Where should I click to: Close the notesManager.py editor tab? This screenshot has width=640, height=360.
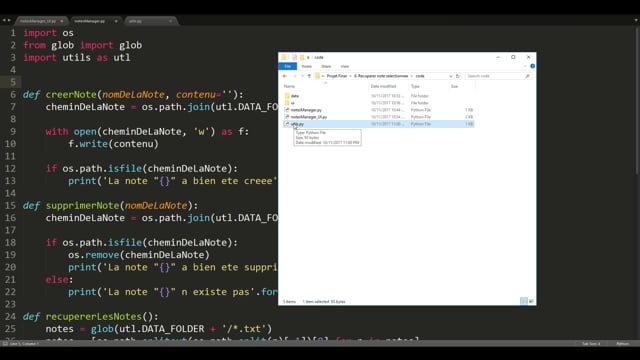pyautogui.click(x=116, y=21)
